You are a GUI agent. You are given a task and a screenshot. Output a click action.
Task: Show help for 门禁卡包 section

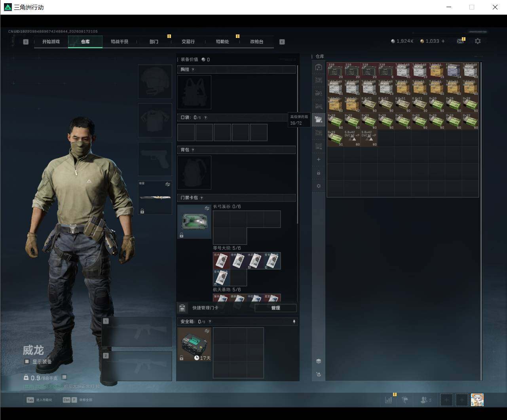[201, 198]
